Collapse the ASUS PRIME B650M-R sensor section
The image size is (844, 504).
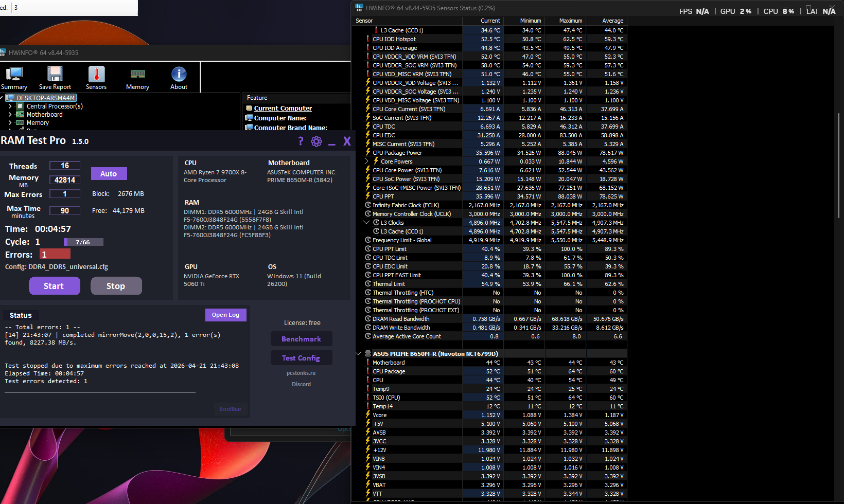tap(359, 354)
